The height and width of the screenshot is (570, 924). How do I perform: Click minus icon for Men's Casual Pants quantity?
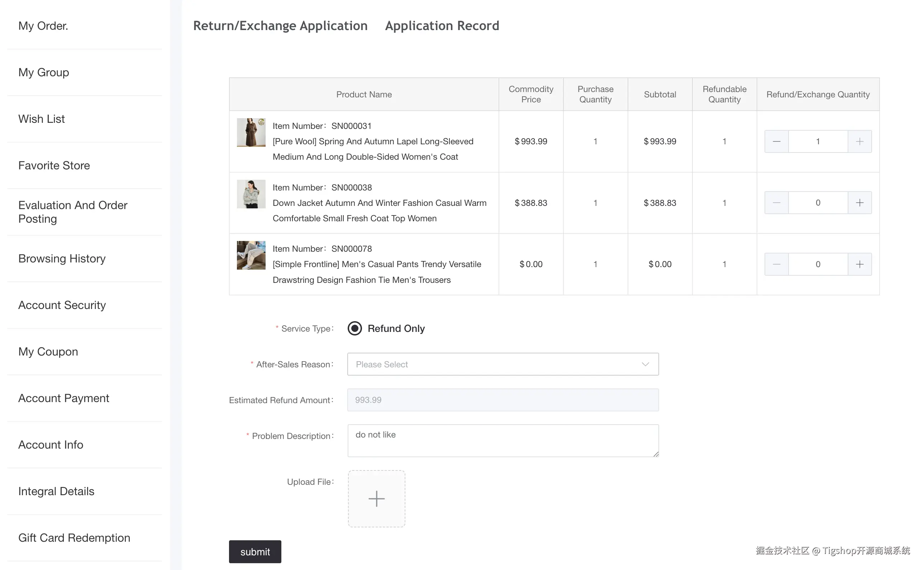pos(776,264)
